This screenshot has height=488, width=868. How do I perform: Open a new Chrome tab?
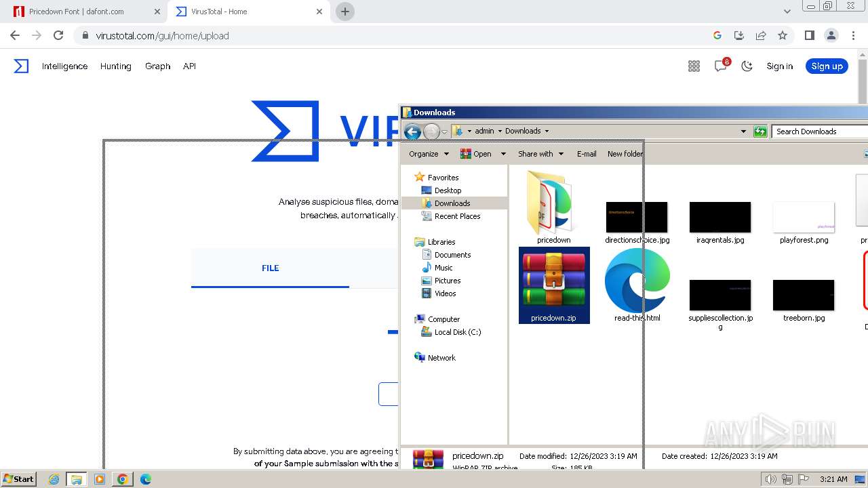345,12
